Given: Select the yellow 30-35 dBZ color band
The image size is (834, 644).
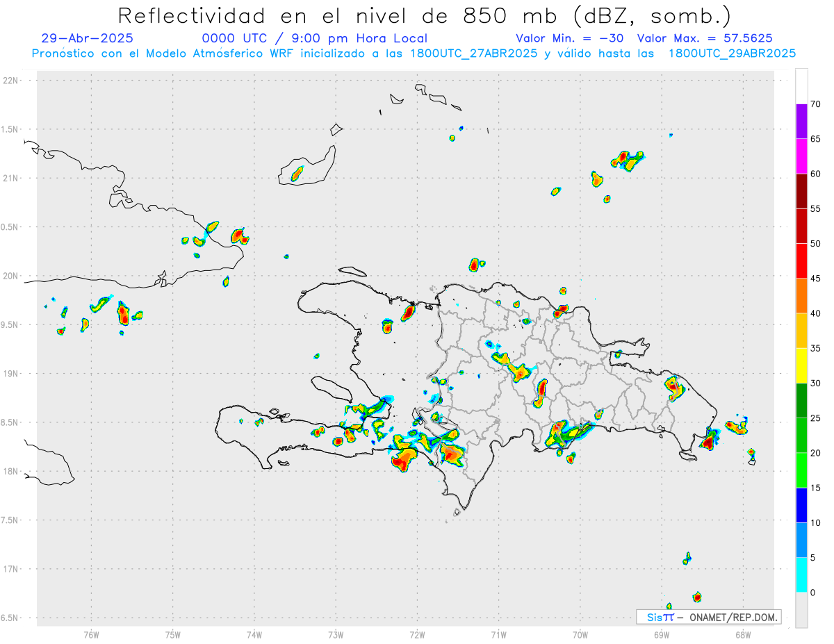Looking at the screenshot, I should point(801,365).
